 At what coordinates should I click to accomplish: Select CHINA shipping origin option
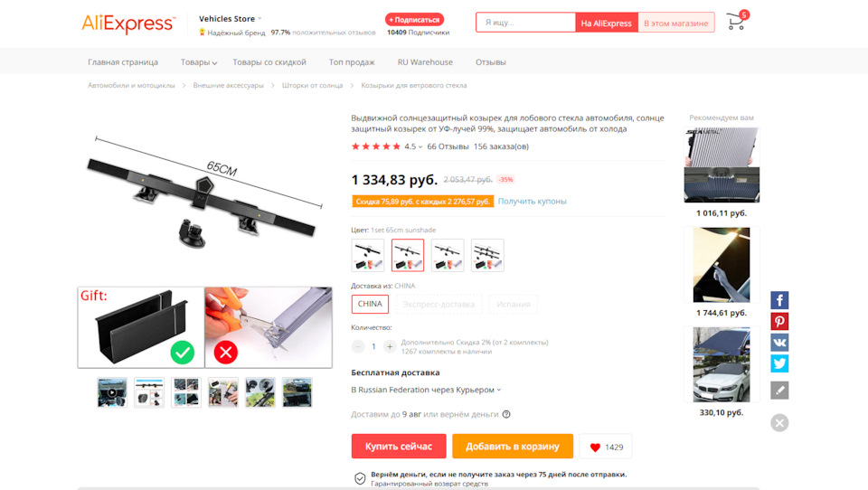[x=370, y=304]
